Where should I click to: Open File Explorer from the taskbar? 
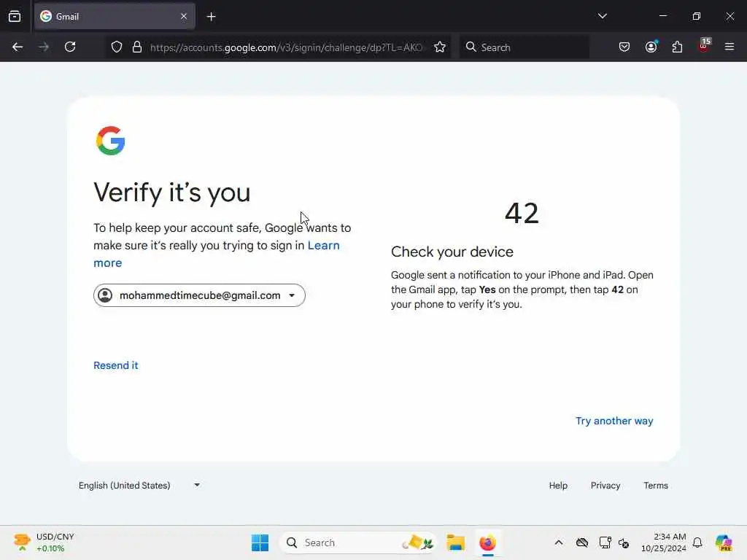455,542
